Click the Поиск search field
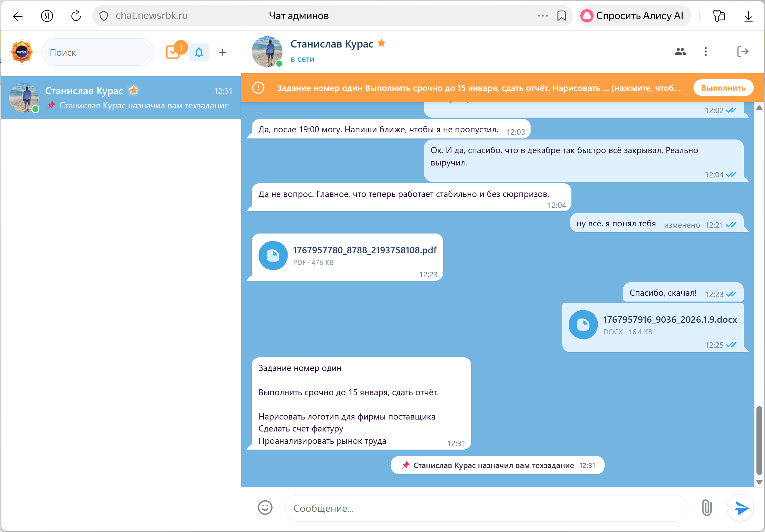 pos(97,52)
